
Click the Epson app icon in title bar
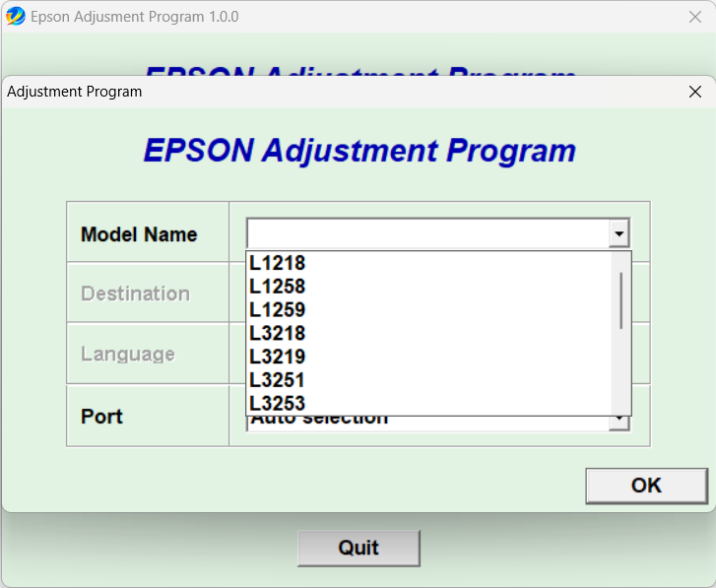click(x=16, y=17)
